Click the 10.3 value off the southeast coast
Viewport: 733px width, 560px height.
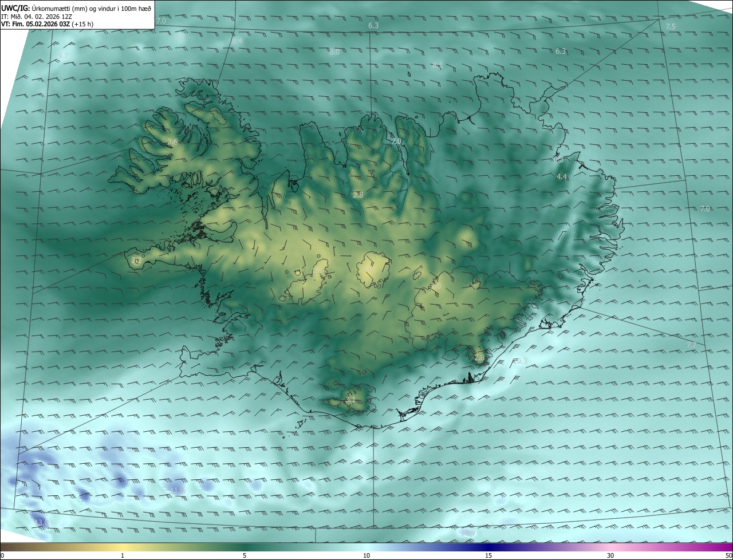pos(519,361)
